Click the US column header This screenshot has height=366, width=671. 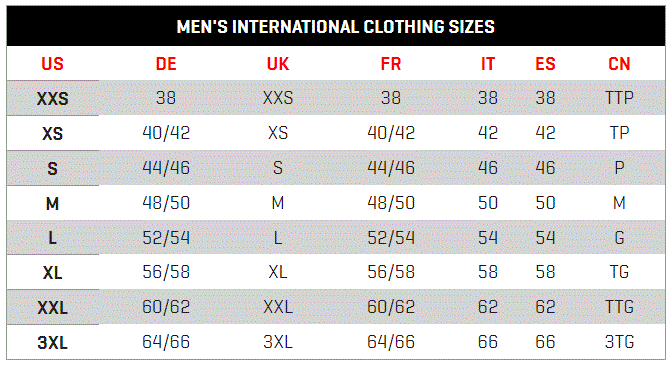[x=52, y=64]
